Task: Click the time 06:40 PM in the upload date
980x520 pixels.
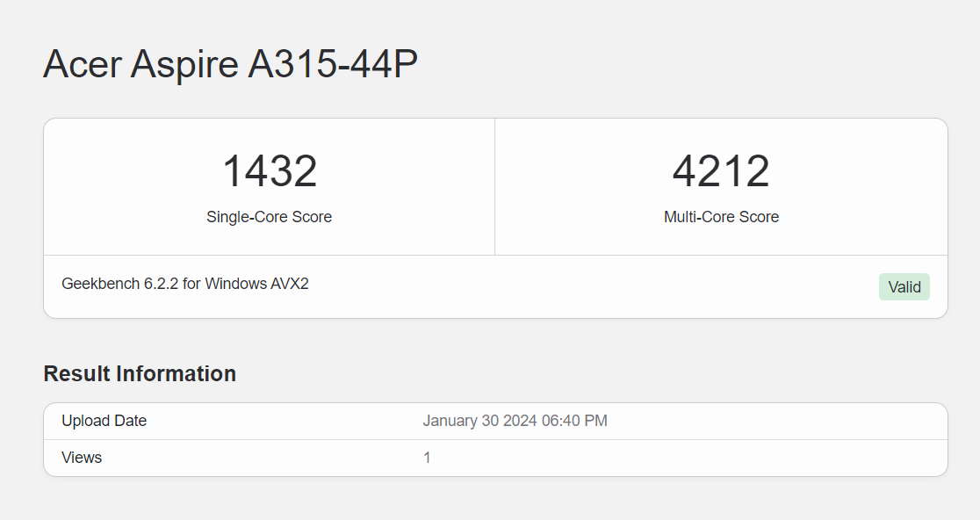Action: [x=575, y=421]
